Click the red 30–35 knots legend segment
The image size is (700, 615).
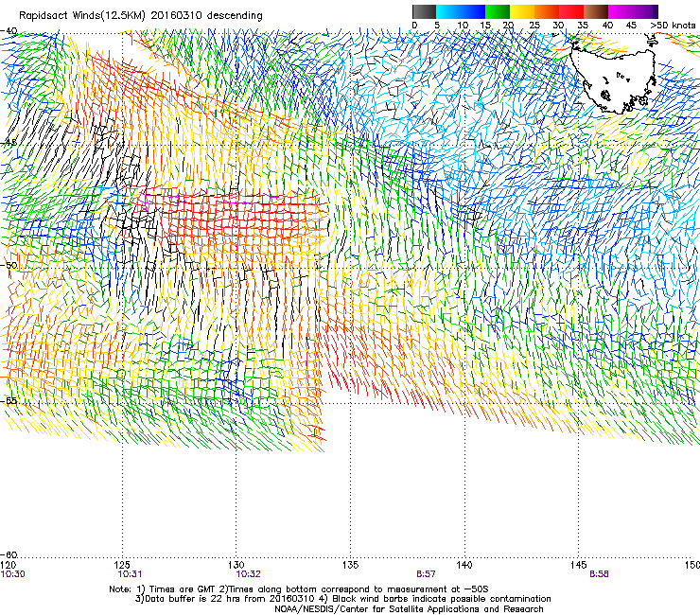tap(571, 11)
